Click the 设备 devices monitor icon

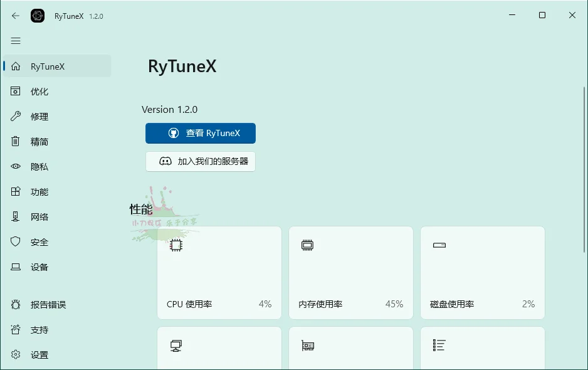[16, 267]
